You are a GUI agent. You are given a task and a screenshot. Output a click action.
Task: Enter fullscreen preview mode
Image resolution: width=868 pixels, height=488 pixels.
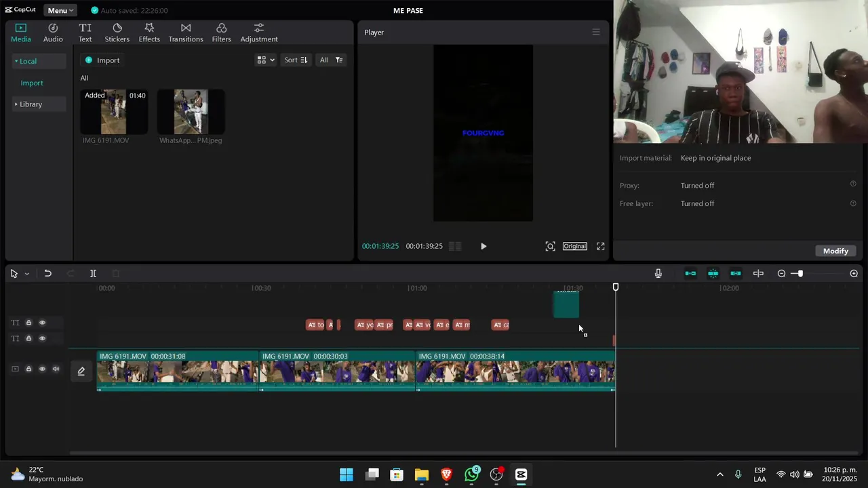click(x=600, y=246)
